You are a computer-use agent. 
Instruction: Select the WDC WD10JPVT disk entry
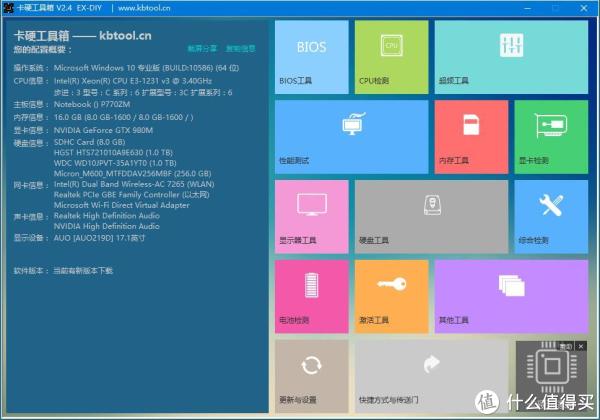click(x=115, y=163)
